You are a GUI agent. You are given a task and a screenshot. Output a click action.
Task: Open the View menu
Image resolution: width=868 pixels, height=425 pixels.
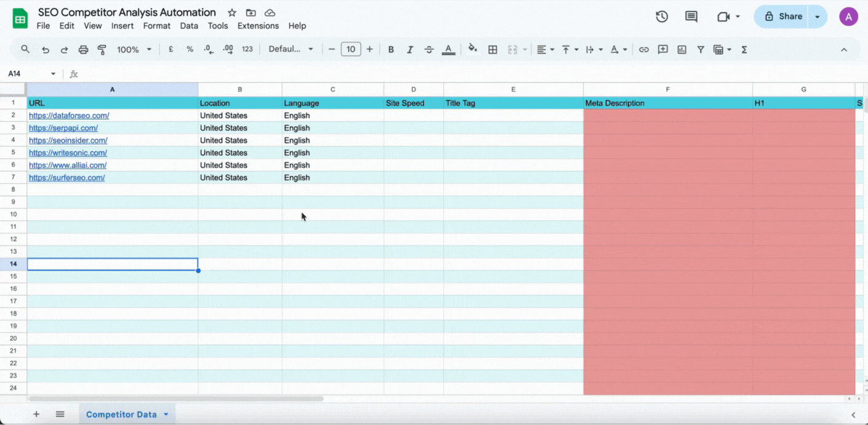92,26
